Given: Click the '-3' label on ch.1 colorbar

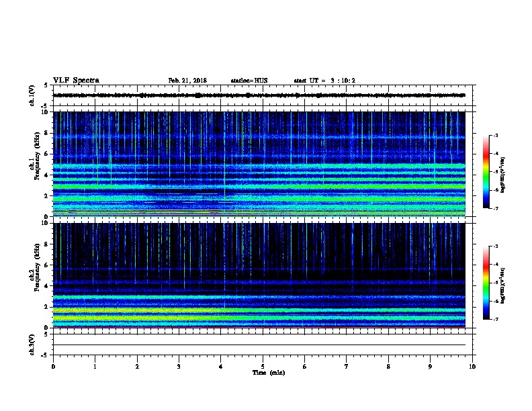Looking at the screenshot, I should coord(495,135).
